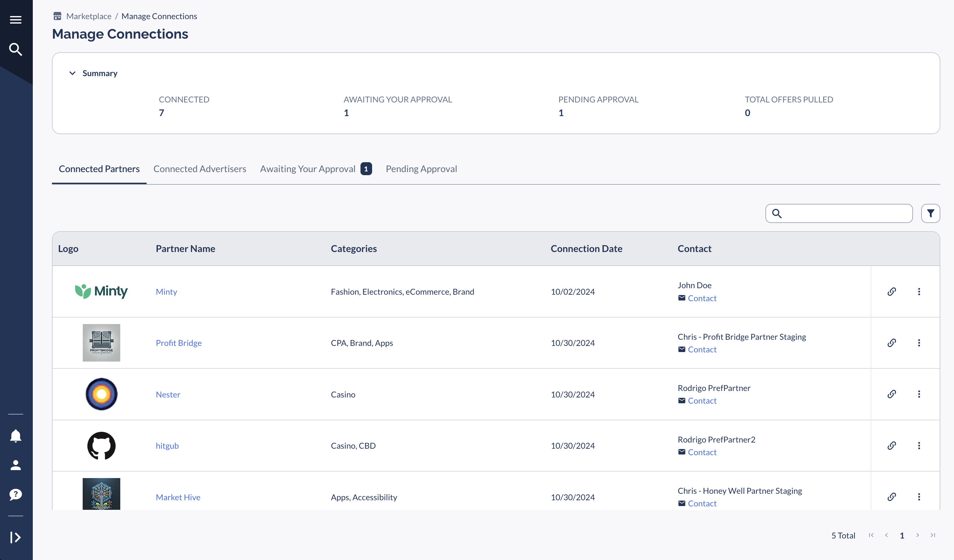This screenshot has height=560, width=954.
Task: Switch to Connected Advertisers tab
Action: pyautogui.click(x=200, y=169)
